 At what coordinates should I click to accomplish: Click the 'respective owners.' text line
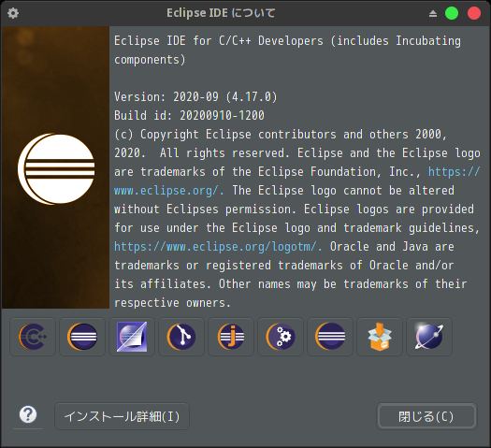click(172, 303)
